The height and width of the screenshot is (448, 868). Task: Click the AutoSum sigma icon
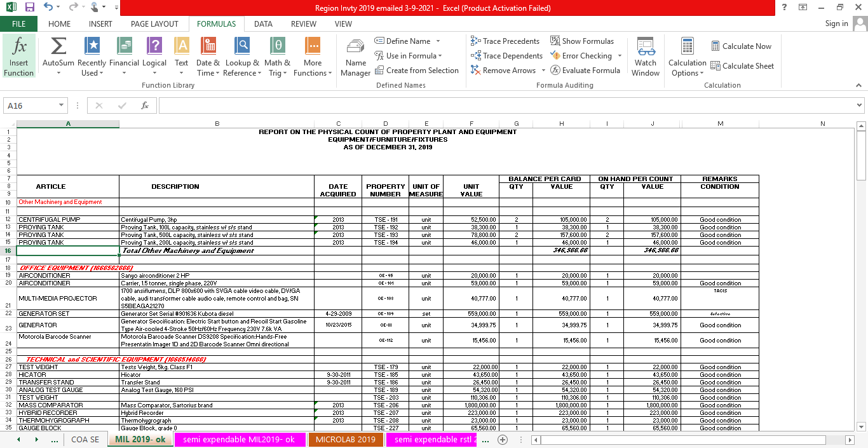(x=58, y=46)
